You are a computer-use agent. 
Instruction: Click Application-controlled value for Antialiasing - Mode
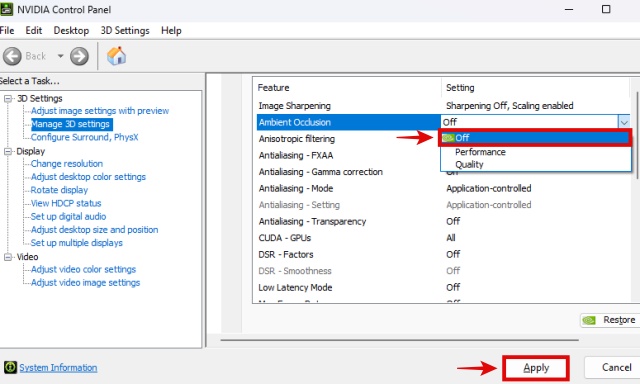click(x=489, y=189)
